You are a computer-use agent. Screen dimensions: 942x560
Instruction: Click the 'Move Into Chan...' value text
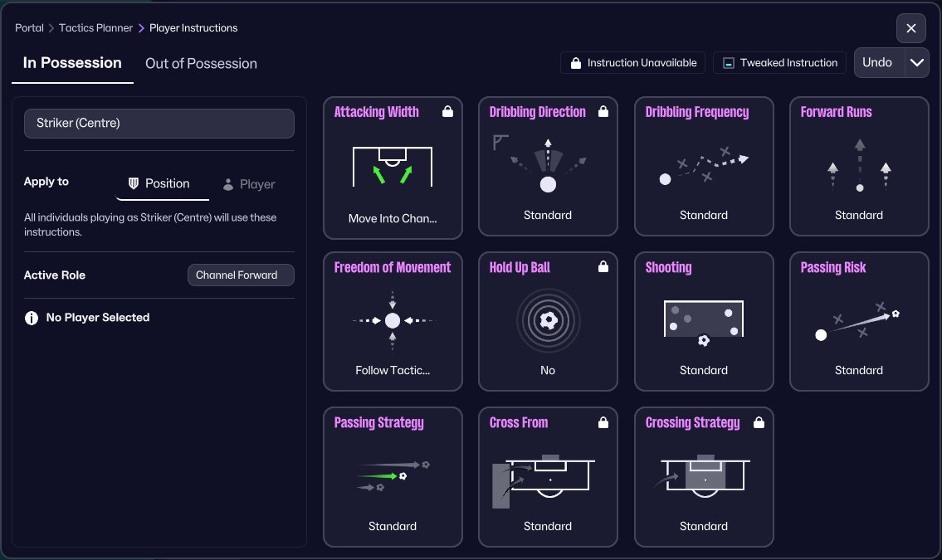tap(393, 218)
